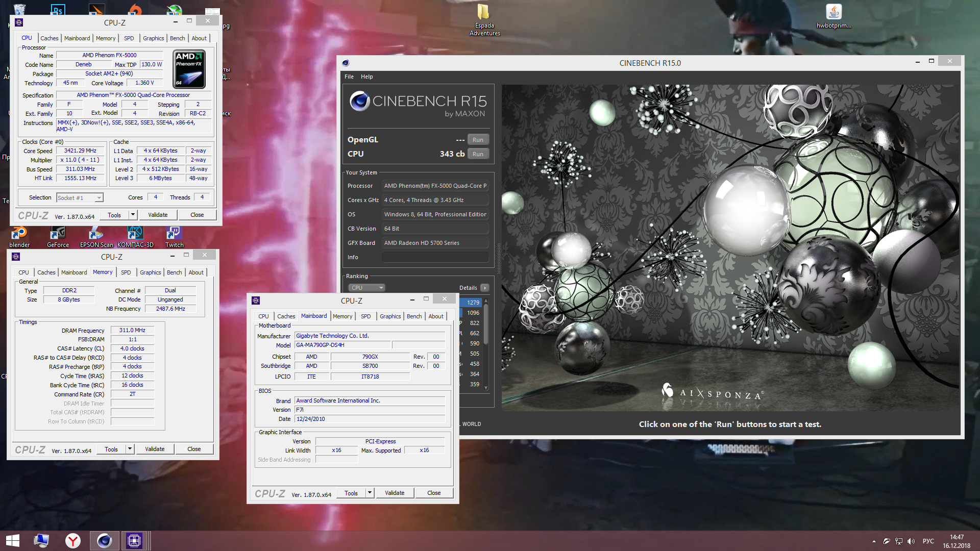The height and width of the screenshot is (551, 980).
Task: Open the EPSON Scan desktop shortcut
Action: click(96, 236)
